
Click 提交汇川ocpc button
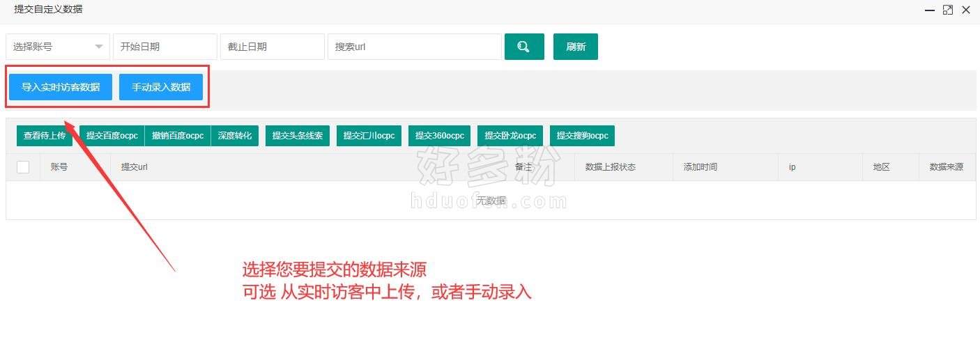coord(369,136)
